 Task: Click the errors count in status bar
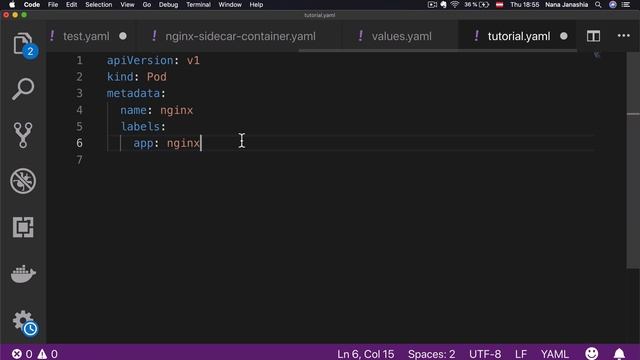[x=22, y=354]
